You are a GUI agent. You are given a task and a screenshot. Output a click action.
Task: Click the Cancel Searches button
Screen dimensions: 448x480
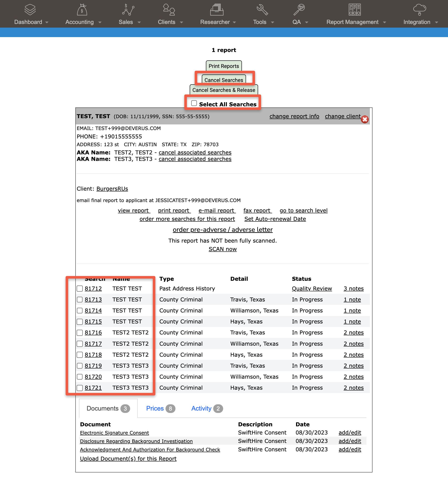[224, 80]
